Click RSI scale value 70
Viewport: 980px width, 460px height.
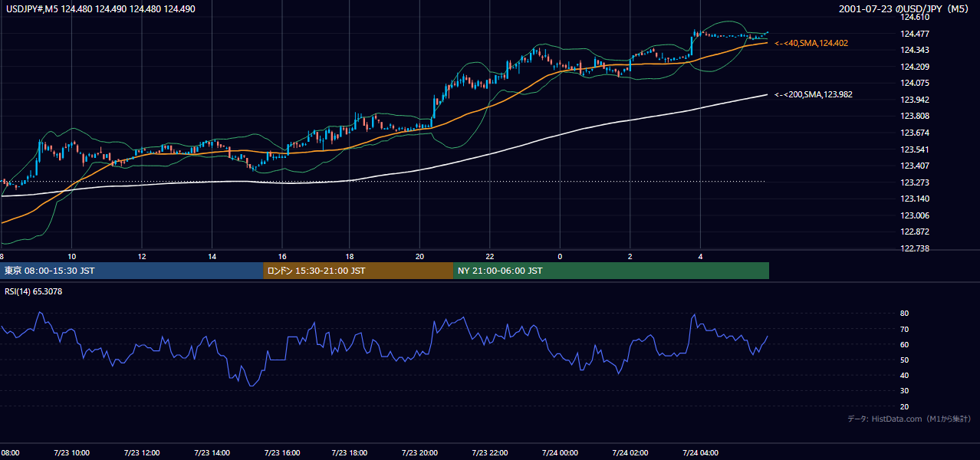click(x=905, y=329)
